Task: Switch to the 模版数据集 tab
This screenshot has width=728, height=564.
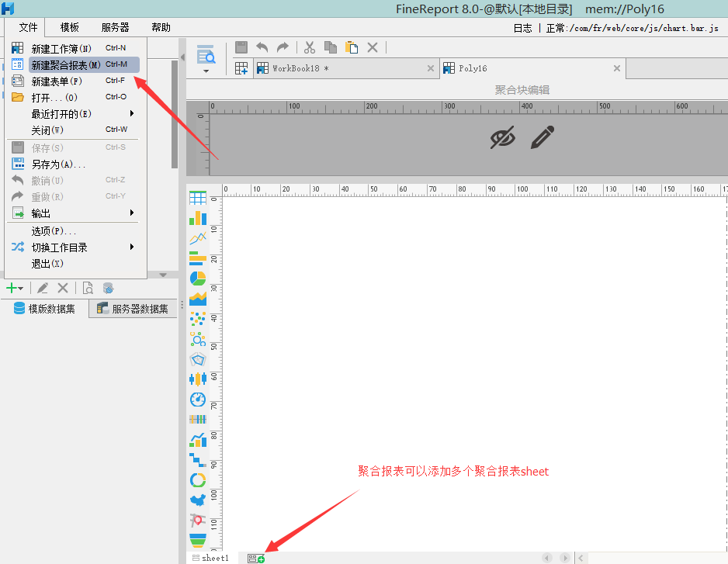Action: 44,309
